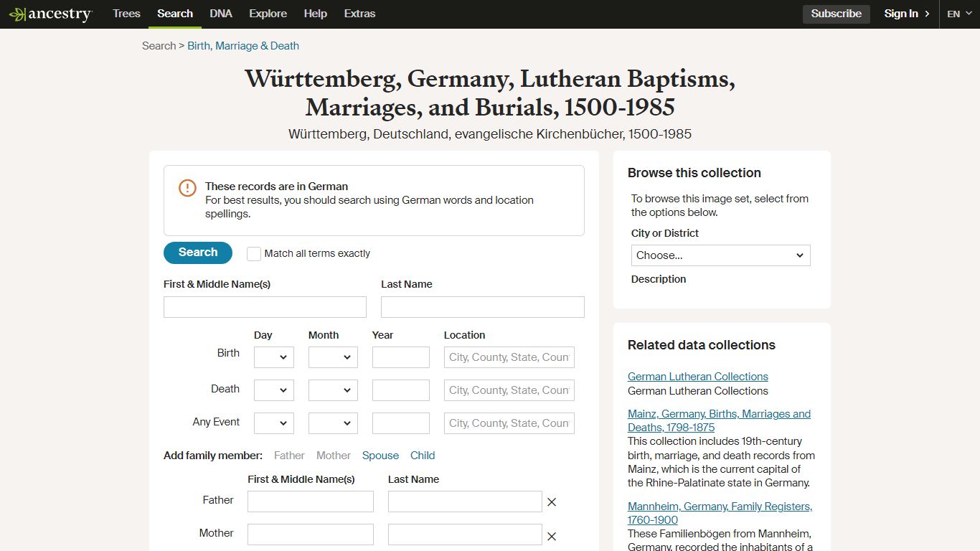The image size is (980, 551).
Task: Open the Any Event Day dropdown
Action: [274, 423]
